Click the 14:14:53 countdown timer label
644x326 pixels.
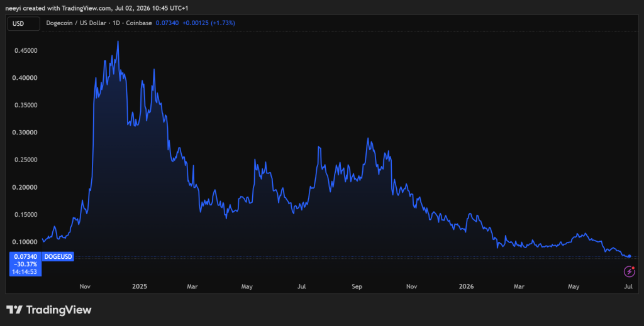pos(25,271)
